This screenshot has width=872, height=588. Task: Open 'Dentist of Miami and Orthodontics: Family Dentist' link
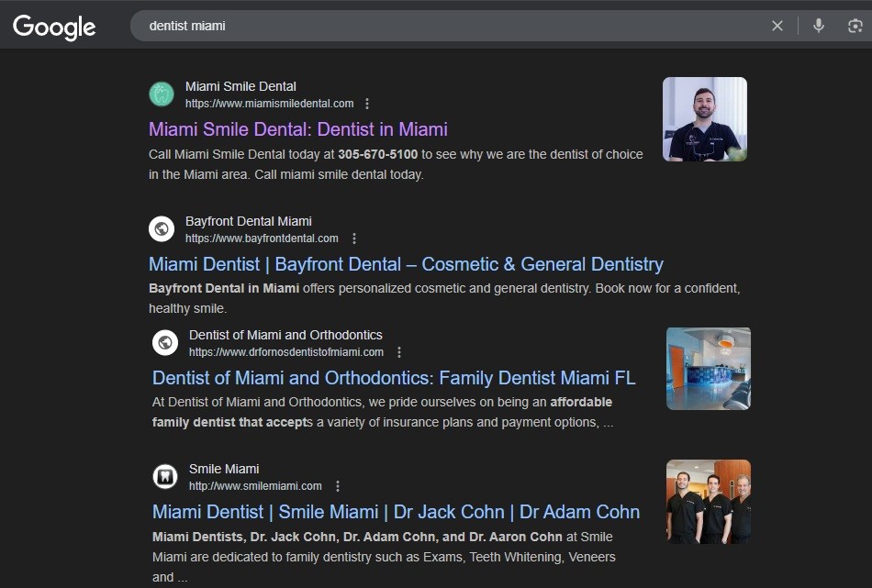(x=394, y=378)
